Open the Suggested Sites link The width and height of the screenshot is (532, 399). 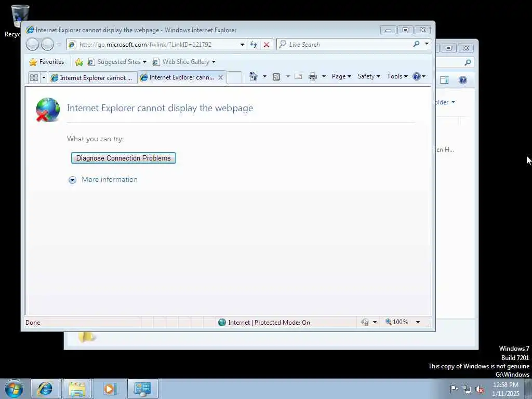click(117, 62)
